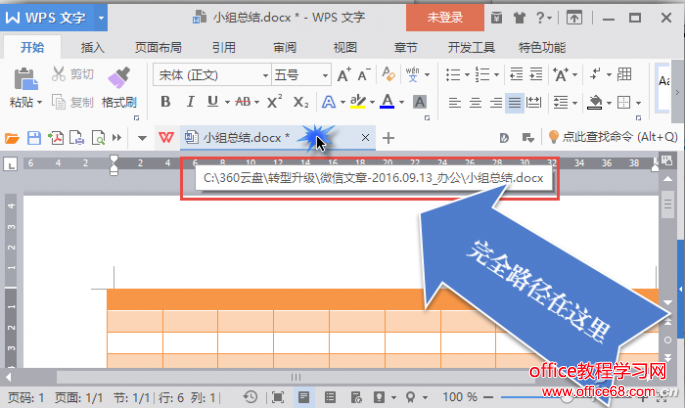Screen dimensions: 685x408
Task: Click the 100 % zoom level text
Action: pos(459,397)
